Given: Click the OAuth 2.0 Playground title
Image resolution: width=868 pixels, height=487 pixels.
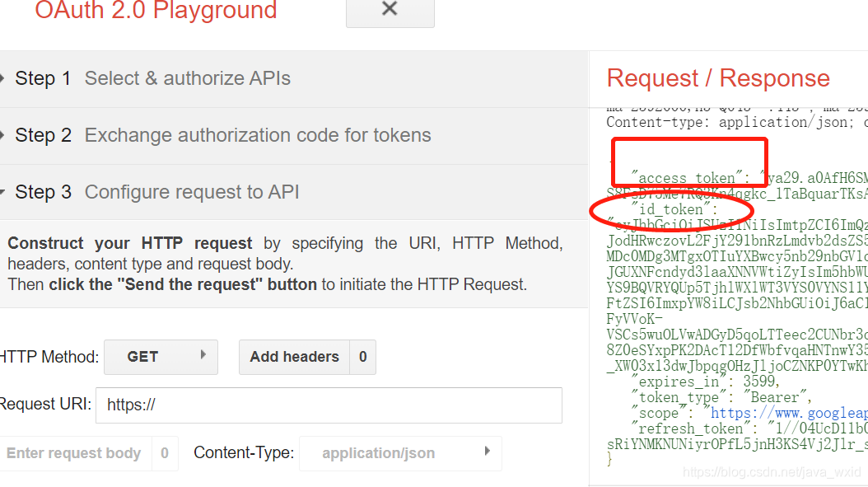Looking at the screenshot, I should [156, 11].
